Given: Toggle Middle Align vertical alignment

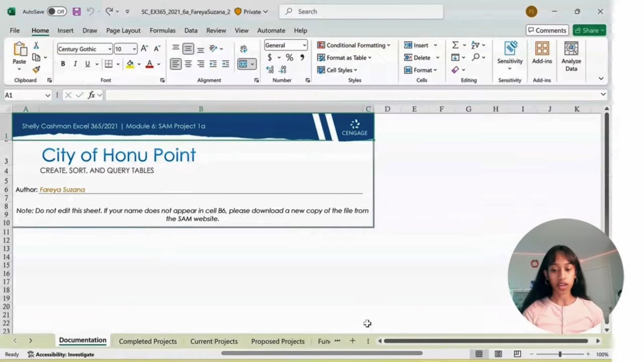Looking at the screenshot, I should click(x=188, y=49).
